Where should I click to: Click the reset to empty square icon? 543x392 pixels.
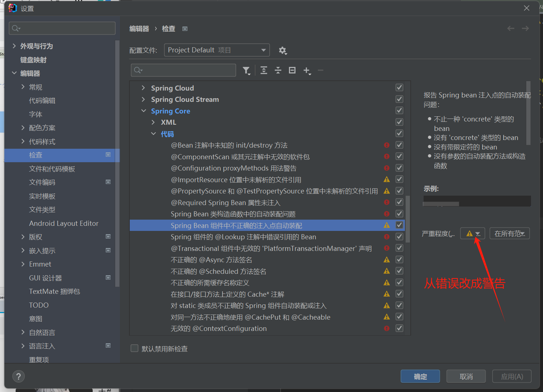pos(292,70)
